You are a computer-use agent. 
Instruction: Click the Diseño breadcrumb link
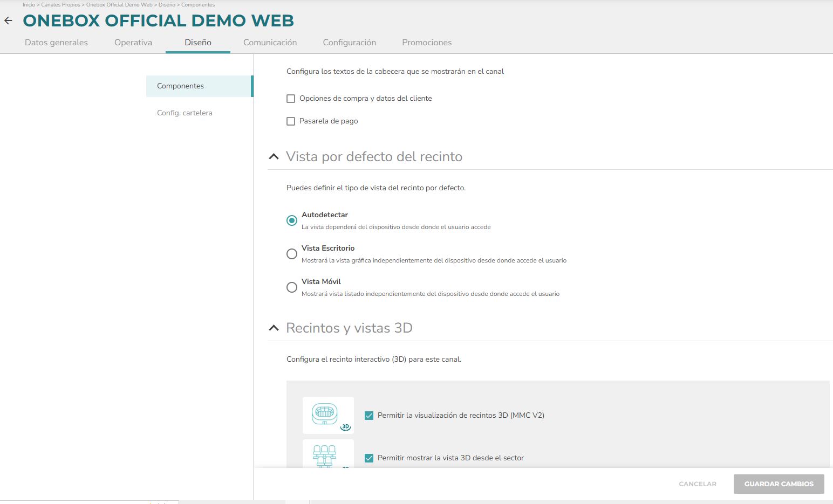[167, 5]
